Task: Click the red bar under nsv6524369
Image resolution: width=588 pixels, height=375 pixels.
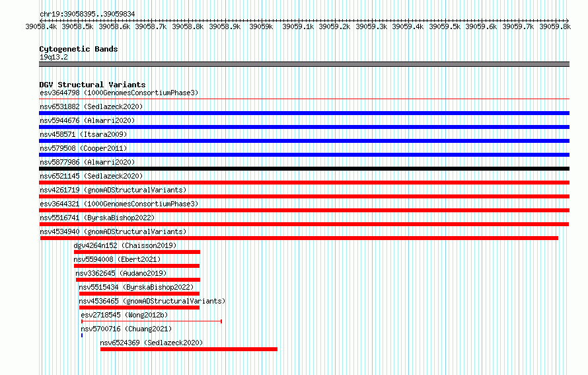Action: click(x=189, y=349)
